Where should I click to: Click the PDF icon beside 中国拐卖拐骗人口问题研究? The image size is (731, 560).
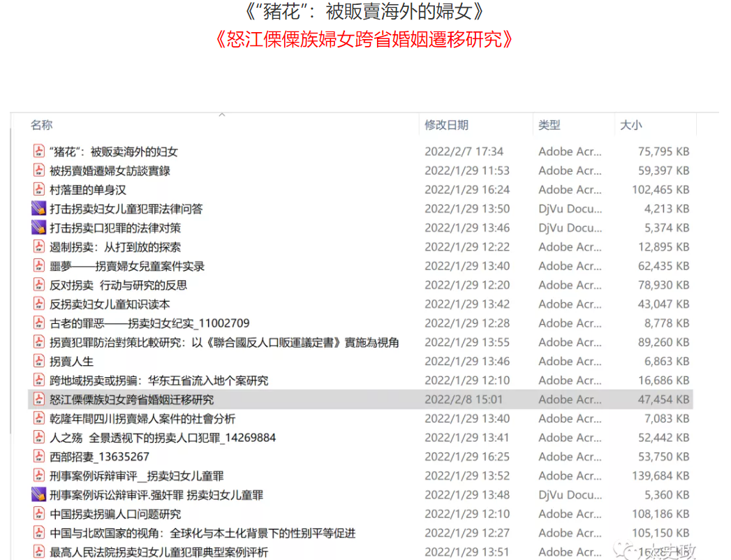coord(38,514)
